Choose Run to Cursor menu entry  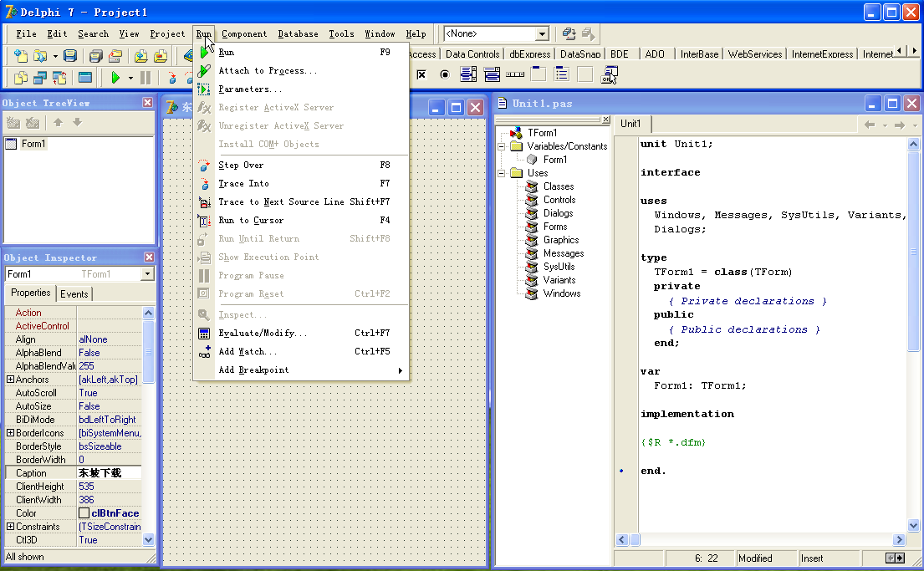click(301, 221)
